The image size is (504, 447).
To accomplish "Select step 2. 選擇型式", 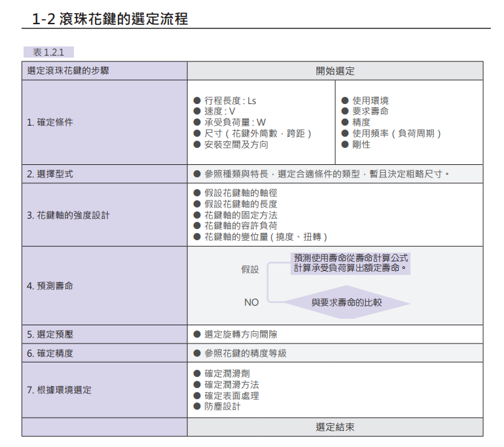I will (x=50, y=174).
